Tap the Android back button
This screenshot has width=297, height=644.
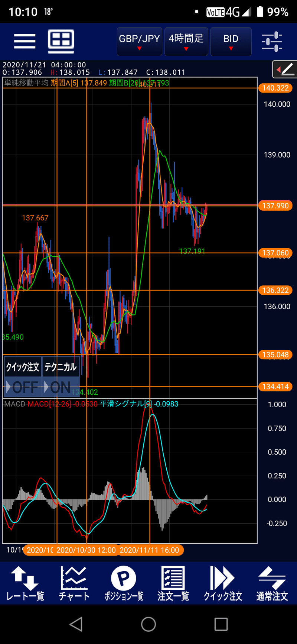(76, 624)
